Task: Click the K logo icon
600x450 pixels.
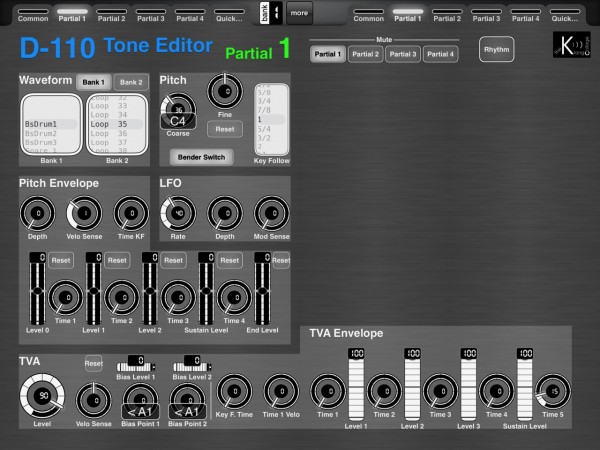Action: click(x=572, y=45)
